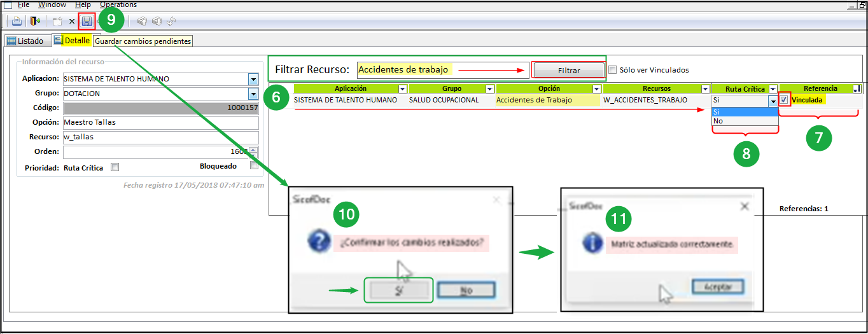Click the Código field showing 1000157
This screenshot has height=334, width=868.
click(x=160, y=108)
